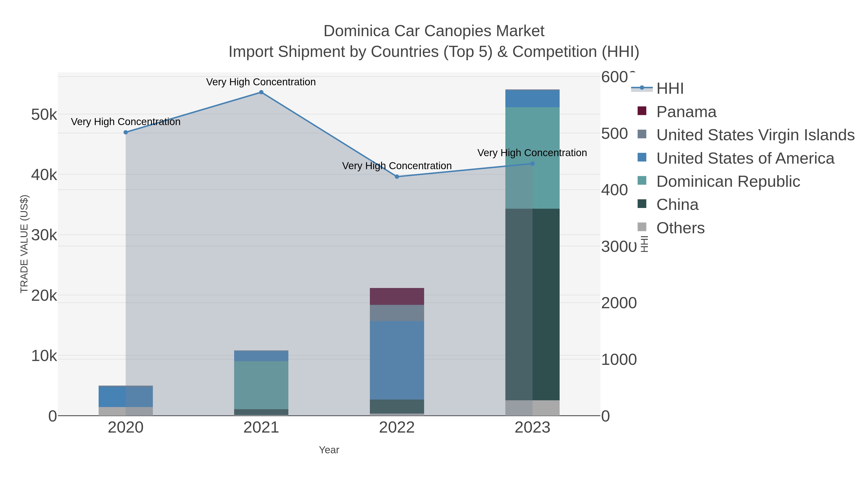Click the China segment in the 2022 bar
The image size is (868, 488).
point(397,407)
